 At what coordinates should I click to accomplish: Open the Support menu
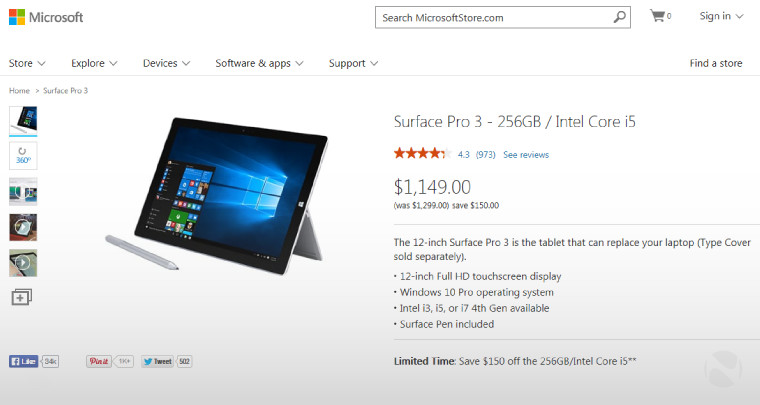pyautogui.click(x=353, y=63)
